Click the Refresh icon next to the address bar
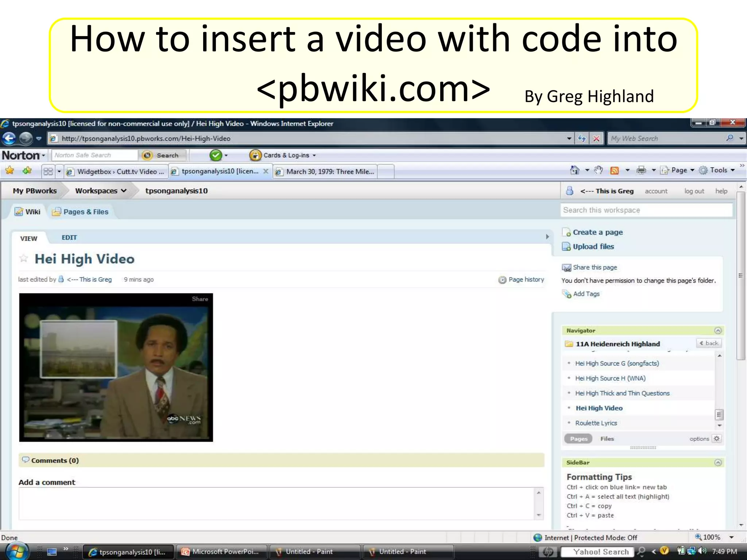The width and height of the screenshot is (747, 560). [x=582, y=139]
